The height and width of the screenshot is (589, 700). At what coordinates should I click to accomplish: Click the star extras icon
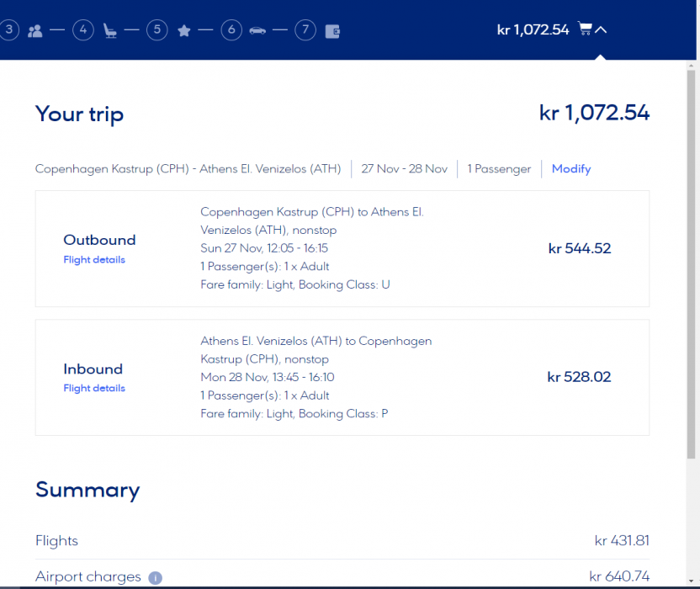tap(184, 31)
